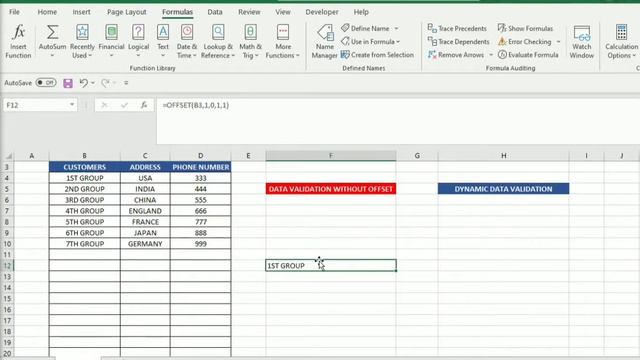The image size is (640, 360).
Task: Open the Undo history dropdown arrow
Action: click(x=93, y=83)
